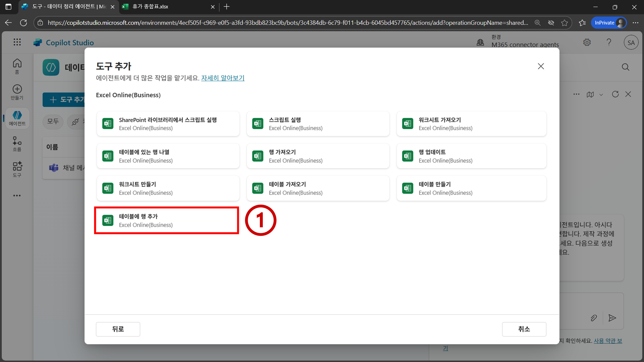This screenshot has width=644, height=362.
Task: Open the '자세히 알아보기' link
Action: point(223,78)
